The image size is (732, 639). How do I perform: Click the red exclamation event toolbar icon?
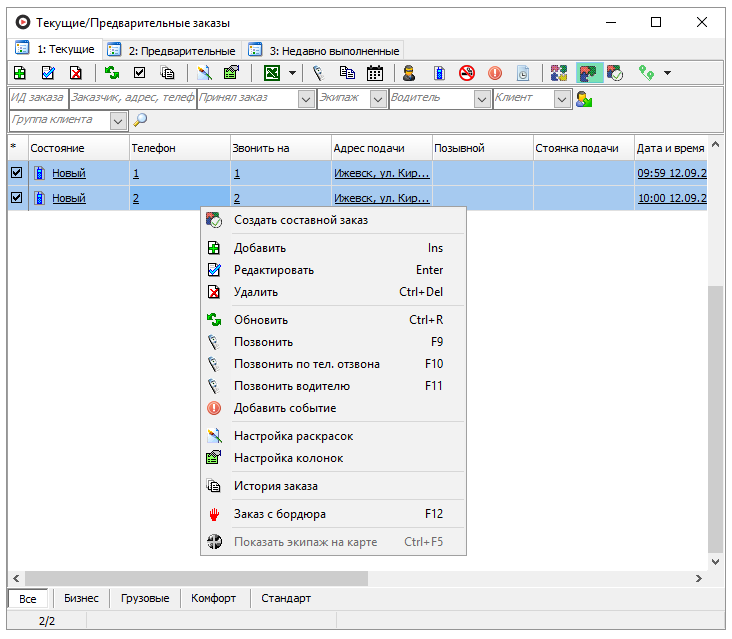pos(494,73)
